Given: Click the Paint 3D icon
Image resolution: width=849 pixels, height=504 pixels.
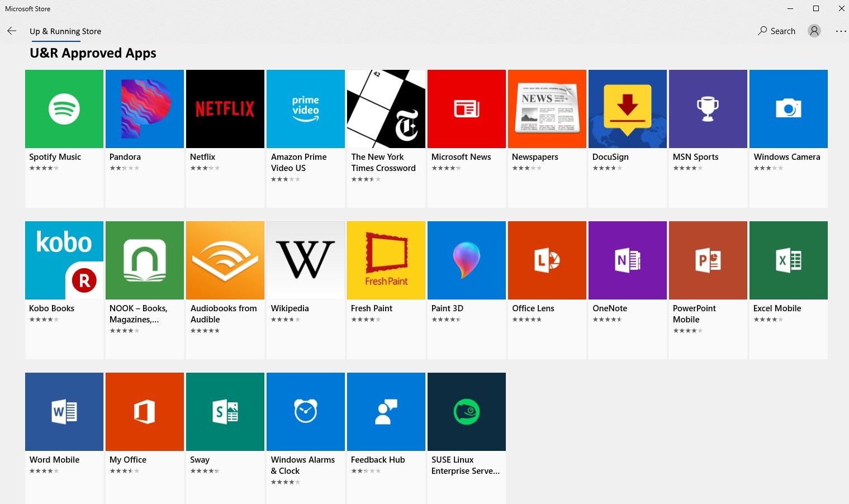Looking at the screenshot, I should (467, 260).
